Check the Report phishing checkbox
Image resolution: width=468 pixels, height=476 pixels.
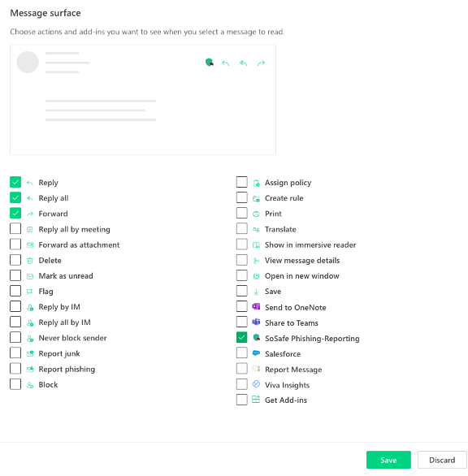(15, 369)
